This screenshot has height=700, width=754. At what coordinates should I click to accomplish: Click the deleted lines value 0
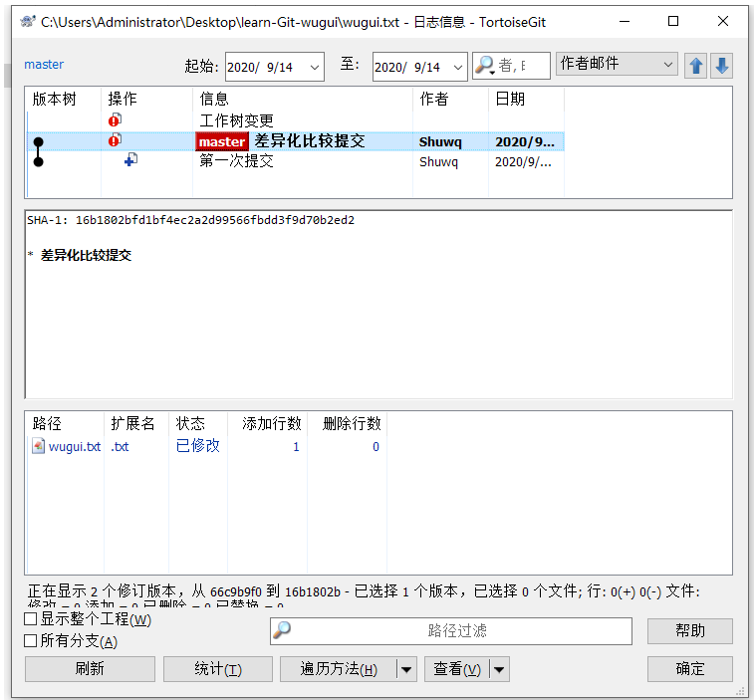coord(376,447)
